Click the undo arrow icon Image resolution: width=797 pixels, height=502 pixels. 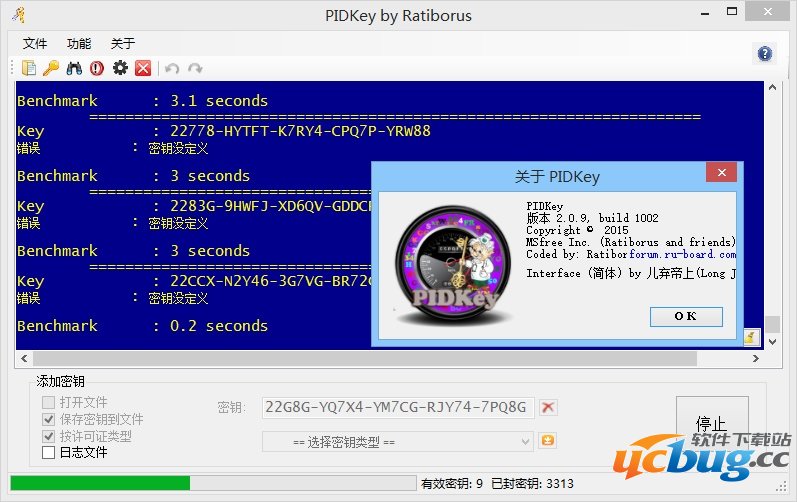[x=172, y=68]
